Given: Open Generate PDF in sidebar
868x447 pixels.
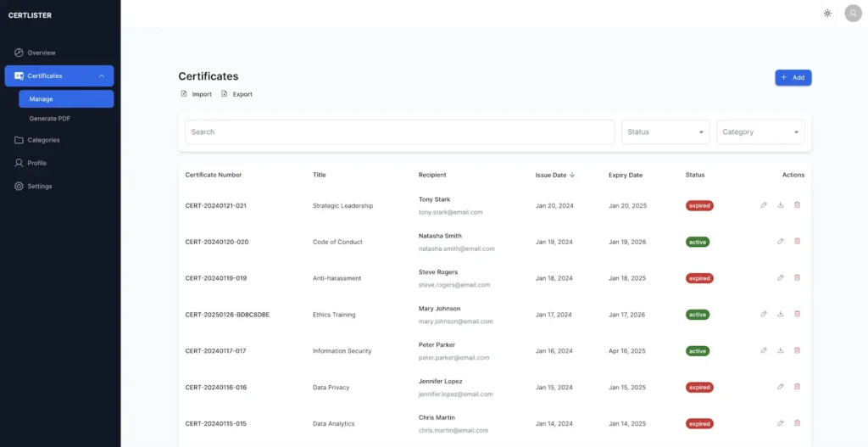Looking at the screenshot, I should click(50, 119).
